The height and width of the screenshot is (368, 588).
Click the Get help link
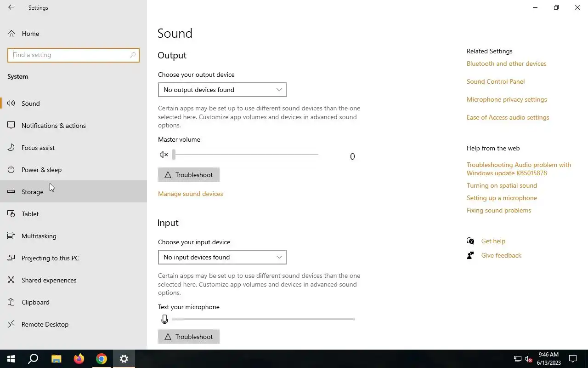(x=493, y=241)
